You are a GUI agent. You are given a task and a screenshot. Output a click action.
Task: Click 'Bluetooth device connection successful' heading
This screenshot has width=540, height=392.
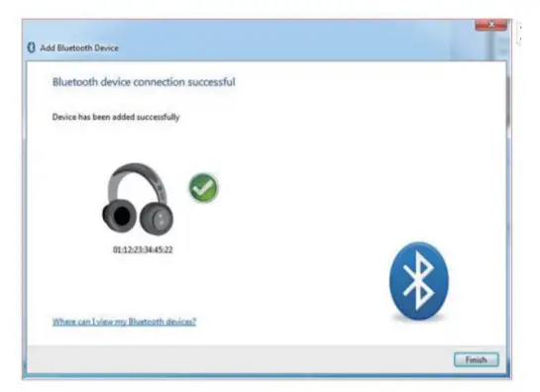(144, 82)
